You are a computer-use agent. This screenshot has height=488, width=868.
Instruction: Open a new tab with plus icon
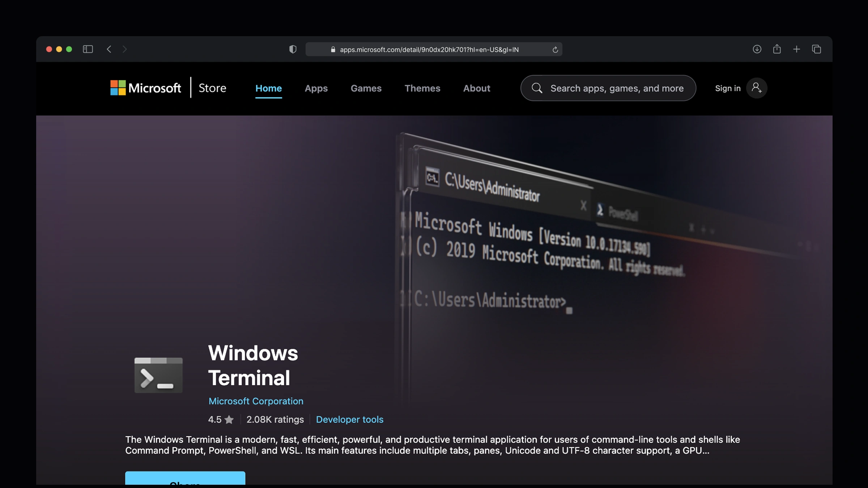click(796, 49)
